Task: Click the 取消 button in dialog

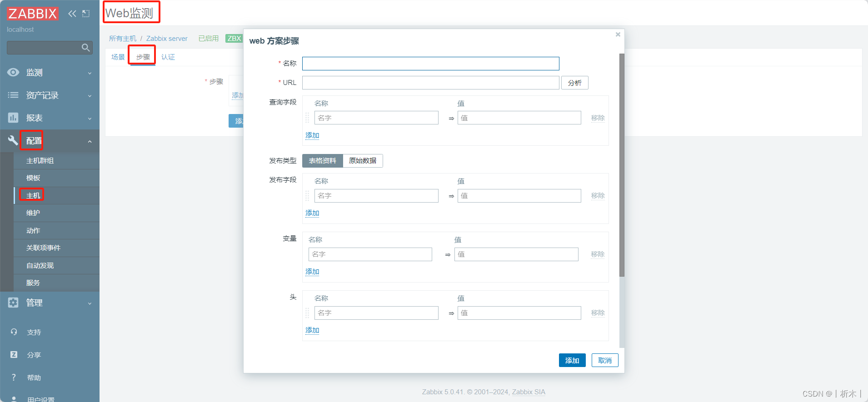Action: [x=605, y=360]
